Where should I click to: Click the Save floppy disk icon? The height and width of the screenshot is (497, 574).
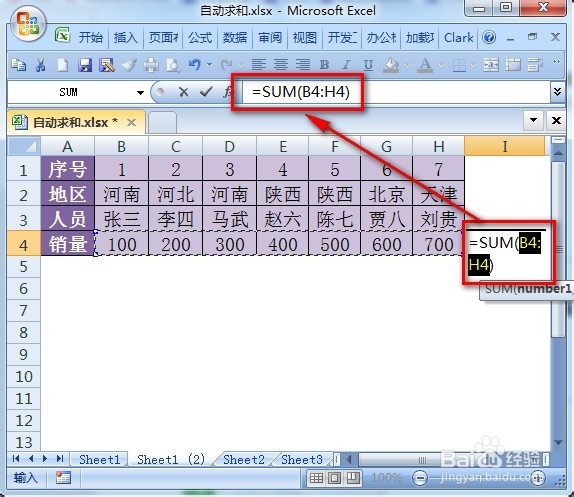pos(85,65)
